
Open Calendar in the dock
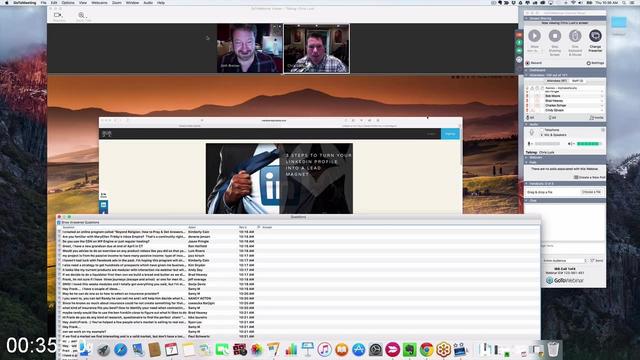click(x=171, y=350)
